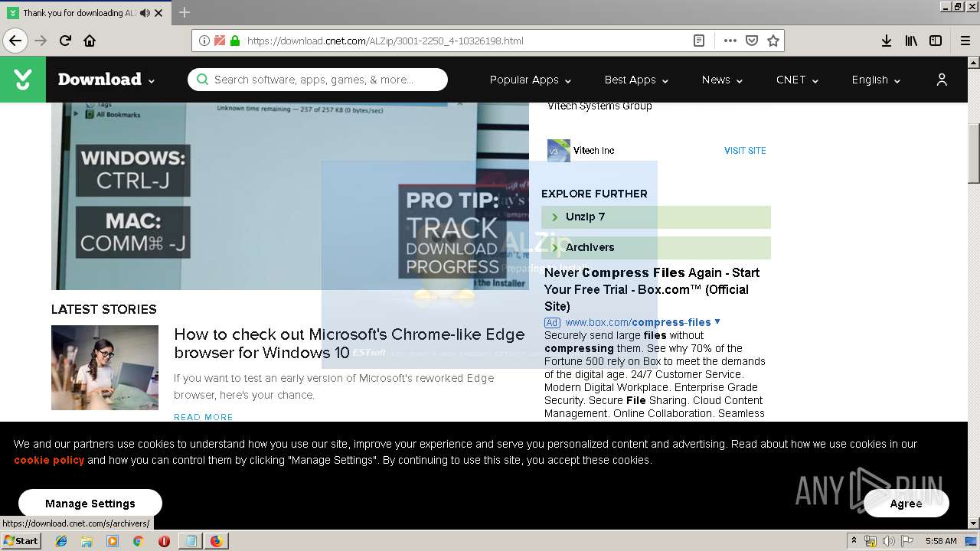This screenshot has height=551, width=980.
Task: Select the ALZip download tab
Action: [80, 13]
